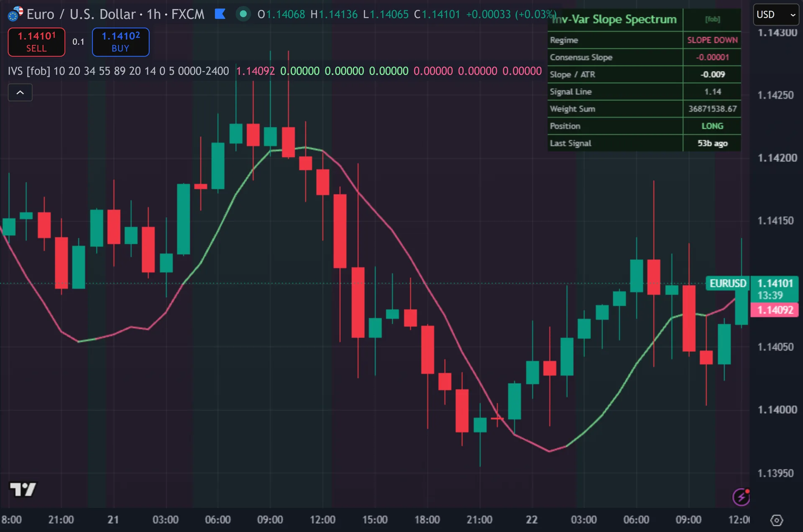Click the Signal Line value 1.14
Viewport: 803px width, 532px height.
tap(713, 92)
